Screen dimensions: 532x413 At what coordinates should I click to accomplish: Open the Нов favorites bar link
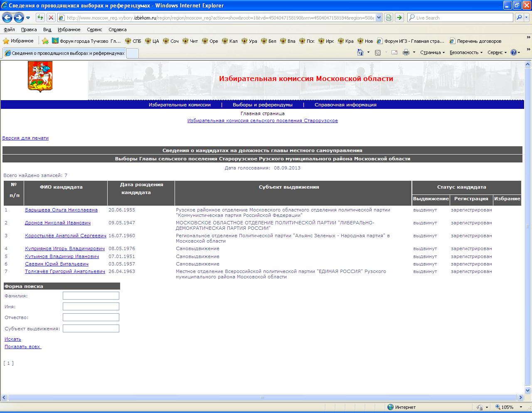365,41
